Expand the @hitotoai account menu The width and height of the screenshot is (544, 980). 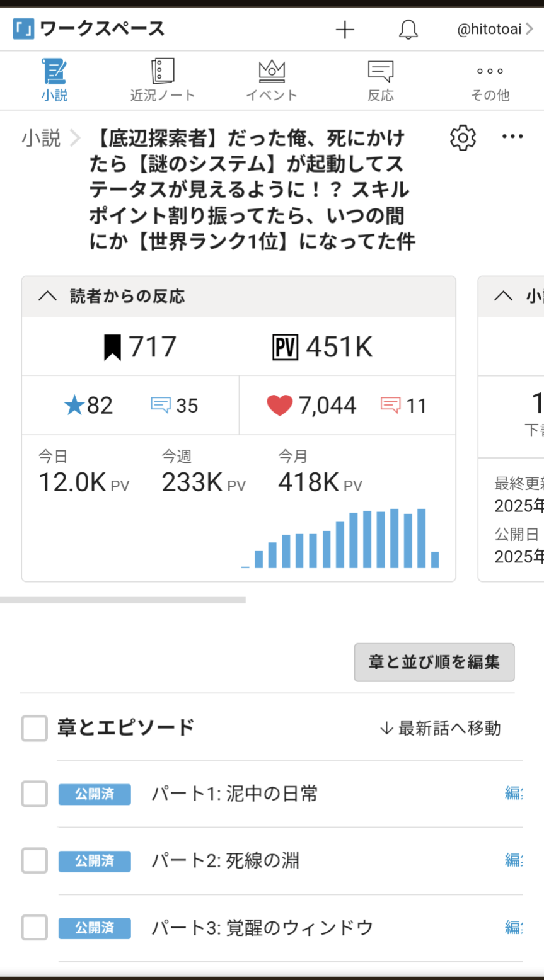(x=495, y=30)
